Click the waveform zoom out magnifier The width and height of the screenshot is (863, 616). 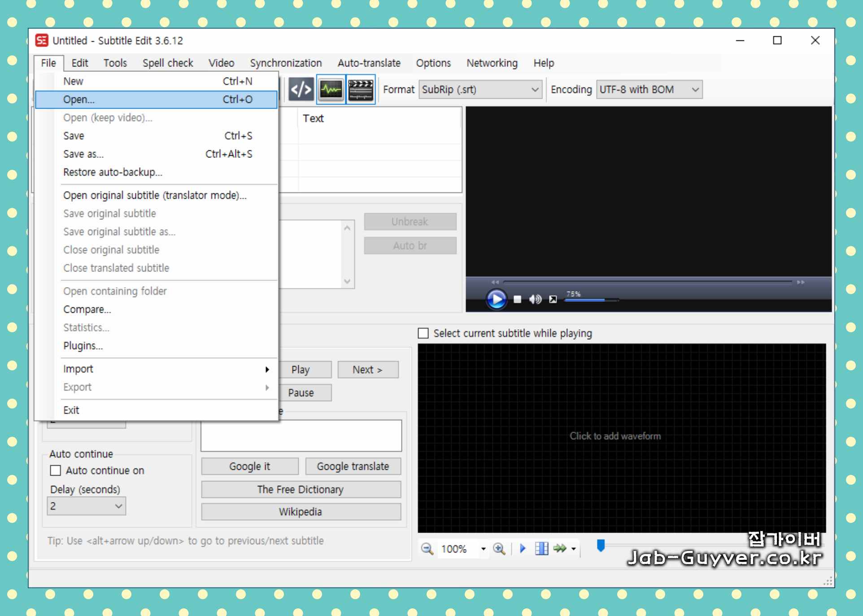pos(427,549)
